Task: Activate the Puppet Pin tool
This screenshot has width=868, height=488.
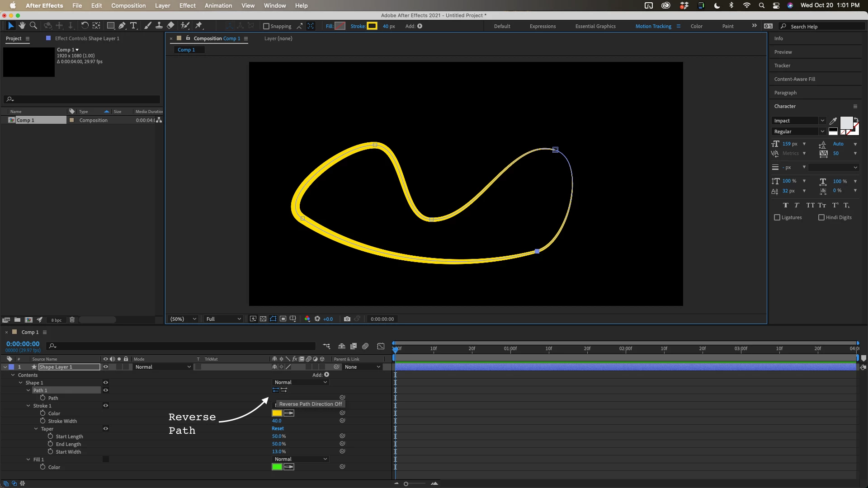Action: coord(198,26)
